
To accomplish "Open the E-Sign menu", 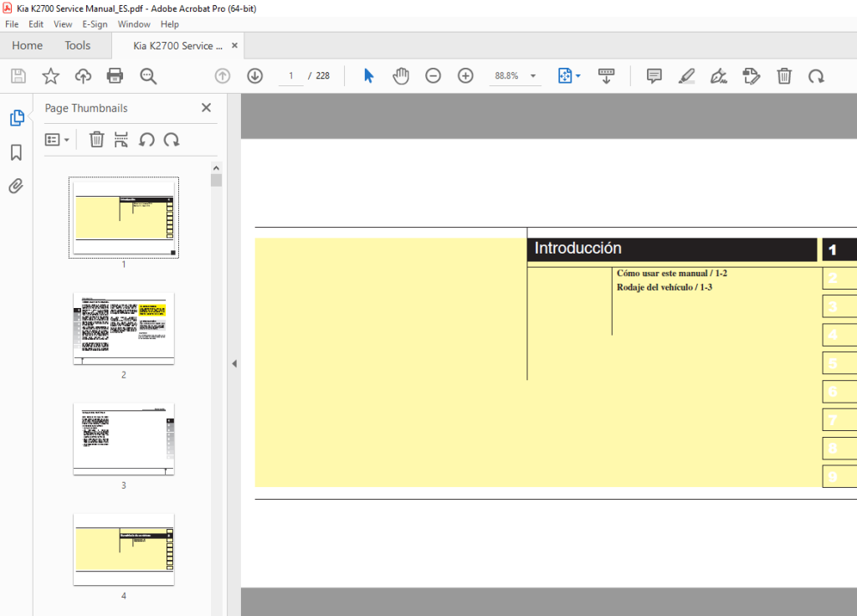I will (x=95, y=24).
